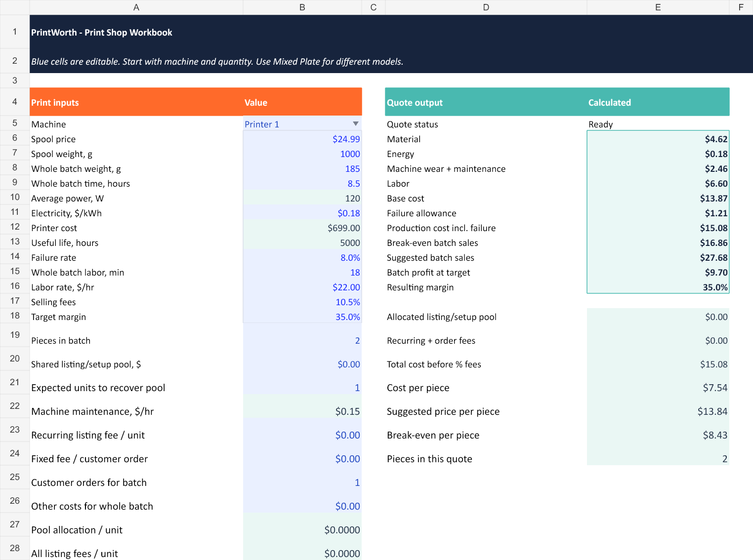Select Break-even batch sales $16.86
The image size is (753, 560).
tap(658, 242)
